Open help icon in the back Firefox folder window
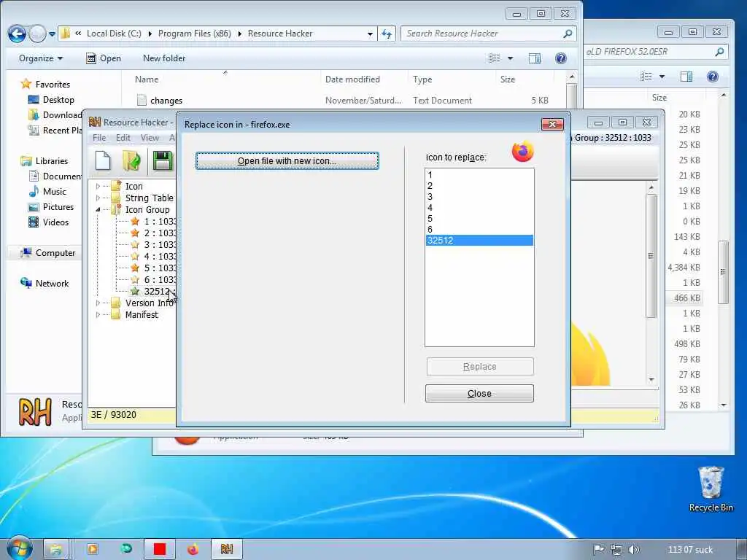 pos(712,76)
